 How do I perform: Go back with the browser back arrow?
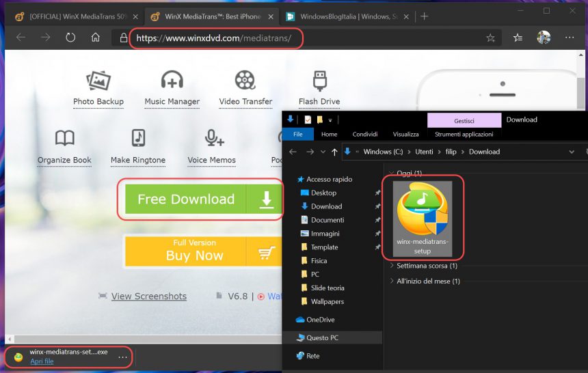[21, 38]
